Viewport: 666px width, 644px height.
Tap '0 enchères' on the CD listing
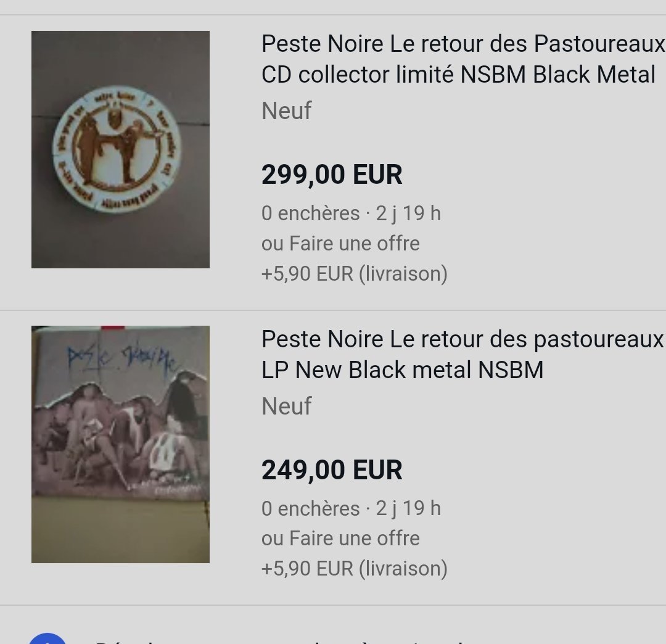(x=310, y=213)
